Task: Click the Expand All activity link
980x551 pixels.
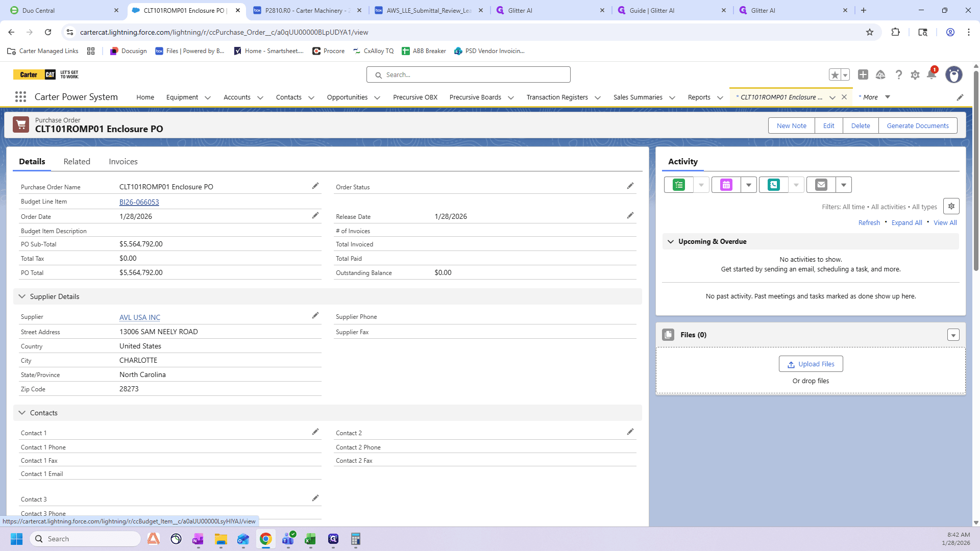Action: (x=906, y=223)
